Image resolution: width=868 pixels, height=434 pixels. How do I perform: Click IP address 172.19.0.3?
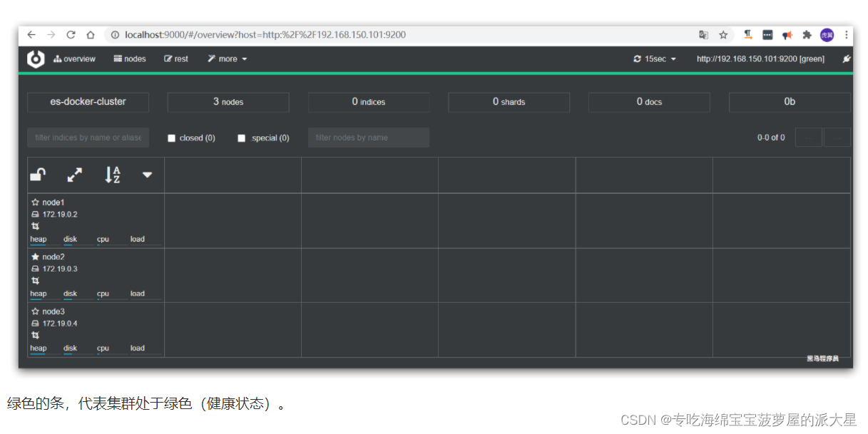click(60, 269)
